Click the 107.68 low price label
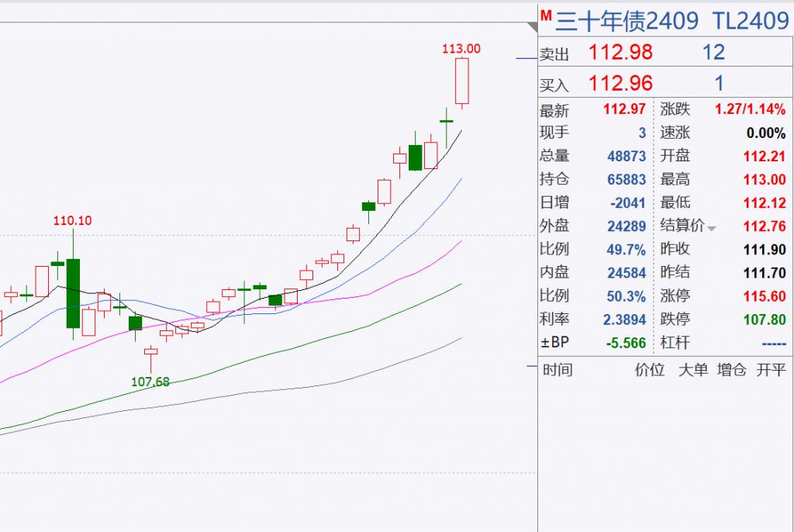The image size is (794, 532). tap(150, 382)
